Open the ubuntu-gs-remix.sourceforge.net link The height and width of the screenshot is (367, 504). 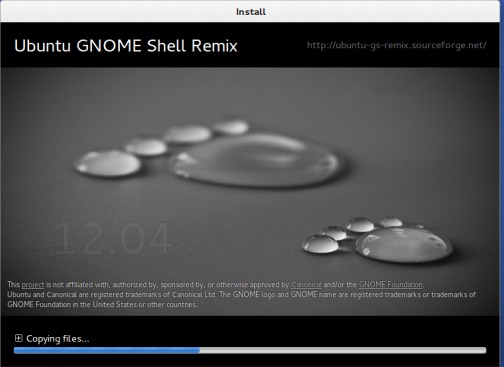(x=396, y=45)
